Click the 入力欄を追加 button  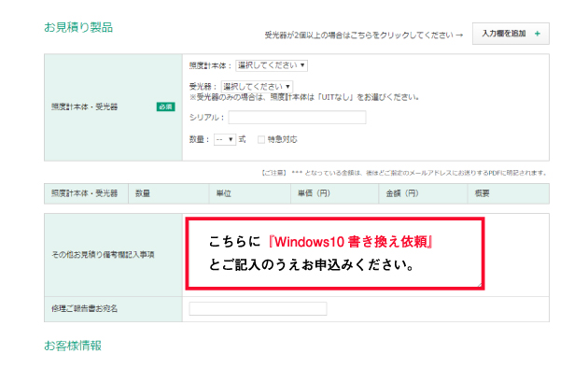511,34
